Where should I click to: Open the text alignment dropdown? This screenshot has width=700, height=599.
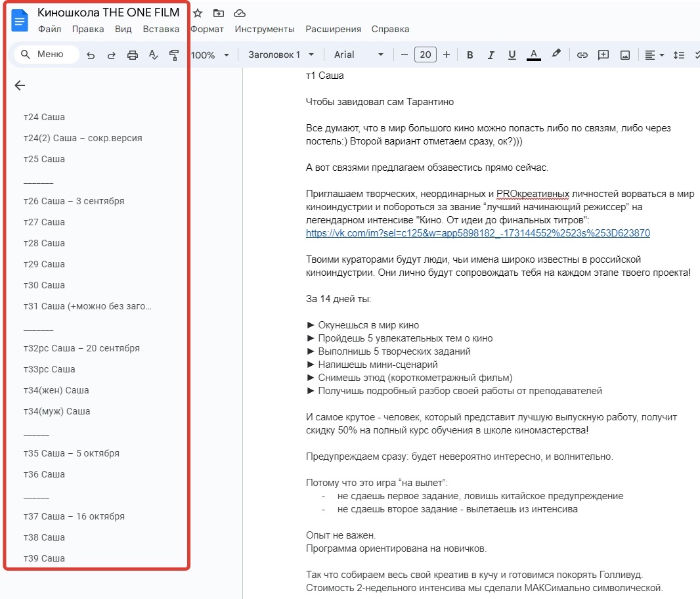[655, 55]
